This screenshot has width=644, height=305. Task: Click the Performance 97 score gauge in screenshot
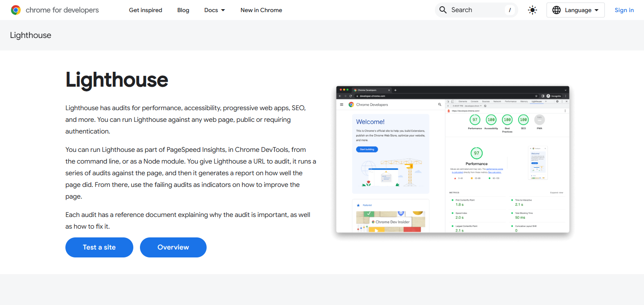click(x=475, y=120)
